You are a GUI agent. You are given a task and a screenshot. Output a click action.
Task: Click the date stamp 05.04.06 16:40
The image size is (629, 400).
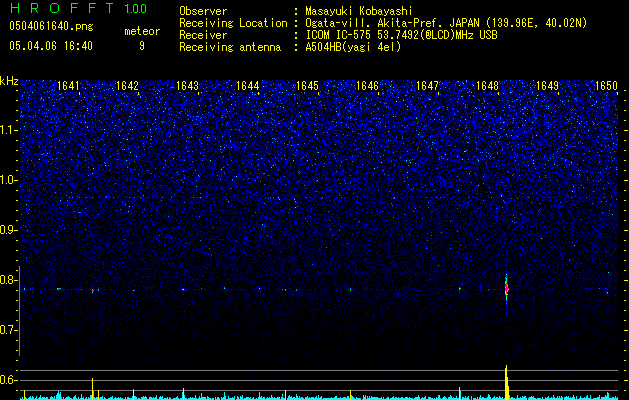point(51,46)
